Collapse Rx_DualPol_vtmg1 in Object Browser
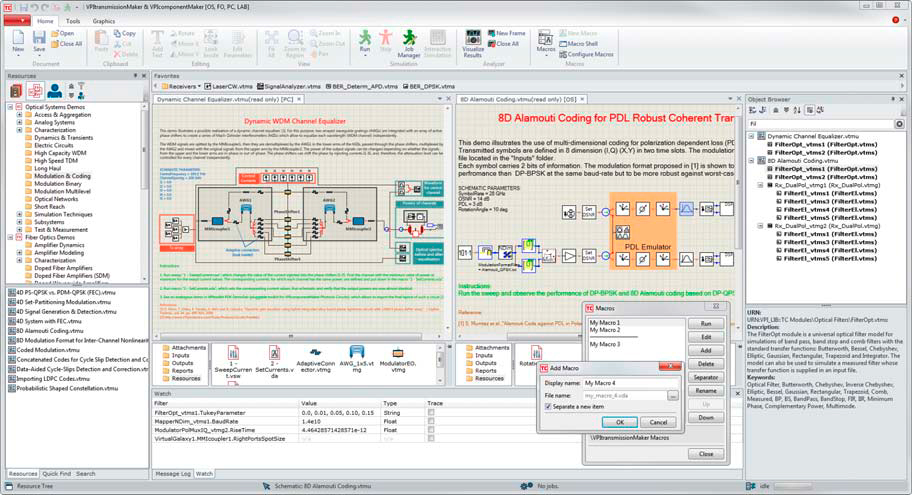This screenshot has height=495, width=912. click(760, 185)
